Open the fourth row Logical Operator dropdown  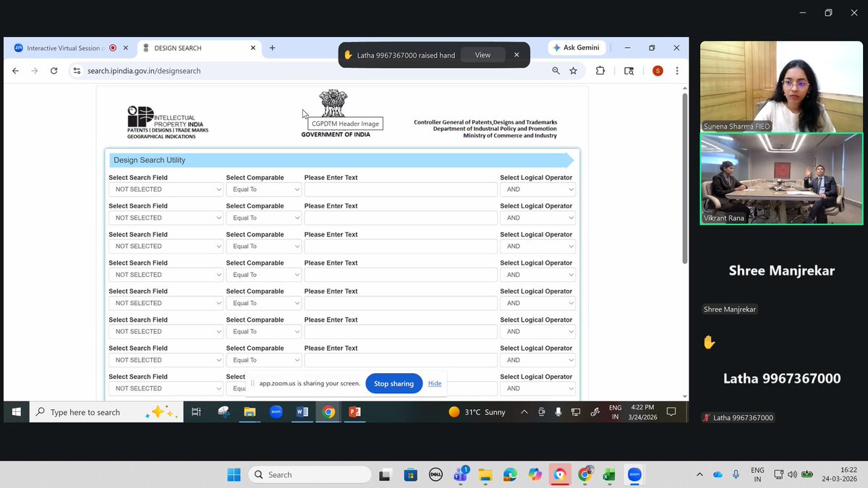point(537,275)
